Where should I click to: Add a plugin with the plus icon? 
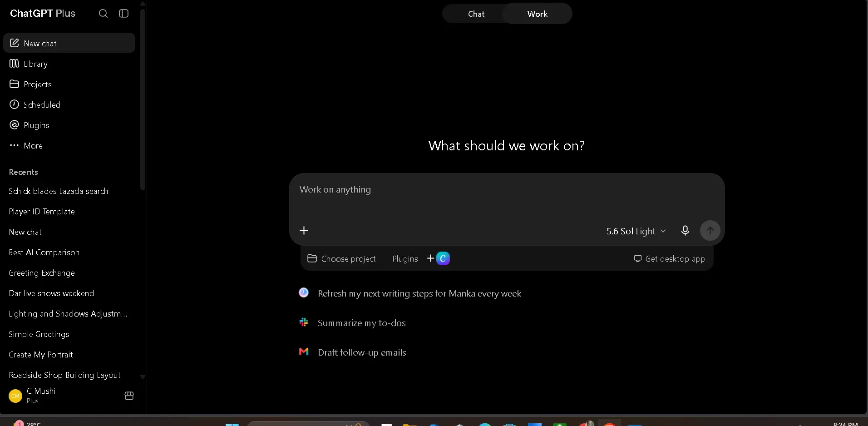[430, 258]
